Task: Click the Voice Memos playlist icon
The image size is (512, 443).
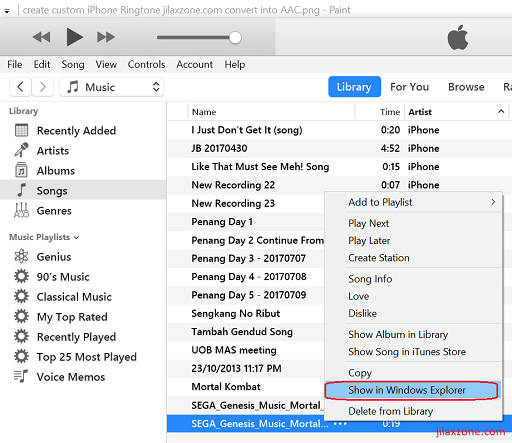Action: 21,376
